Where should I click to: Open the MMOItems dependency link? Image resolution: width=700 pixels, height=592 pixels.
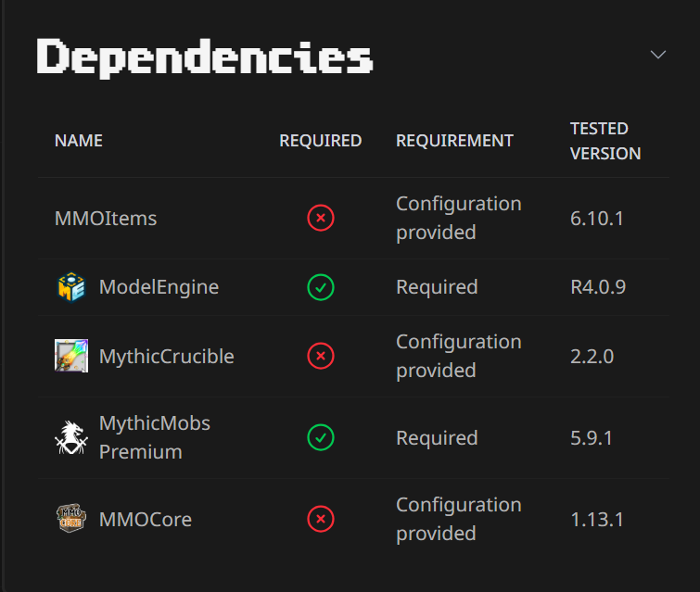coord(106,219)
